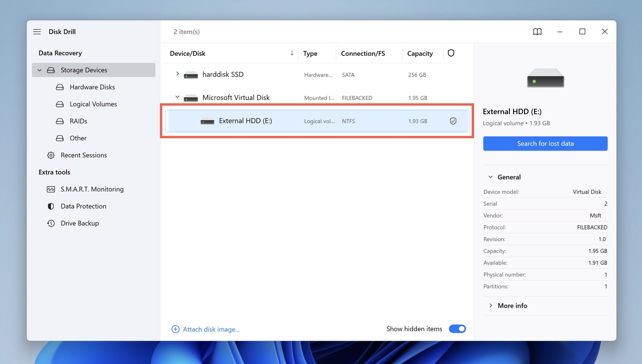Toggle the protection shield on External HDD

pyautogui.click(x=453, y=120)
